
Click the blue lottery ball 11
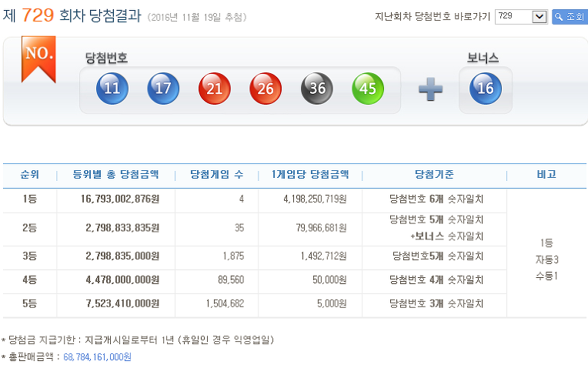click(112, 89)
